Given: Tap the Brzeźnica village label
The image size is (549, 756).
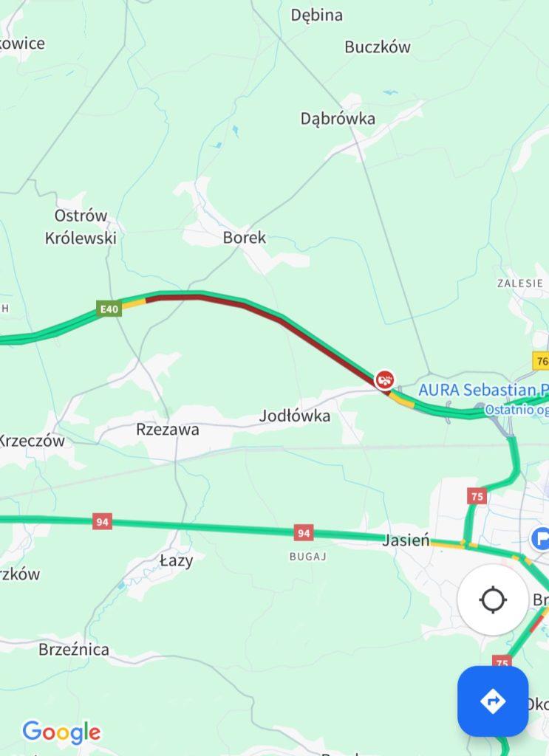Looking at the screenshot, I should click(74, 650).
